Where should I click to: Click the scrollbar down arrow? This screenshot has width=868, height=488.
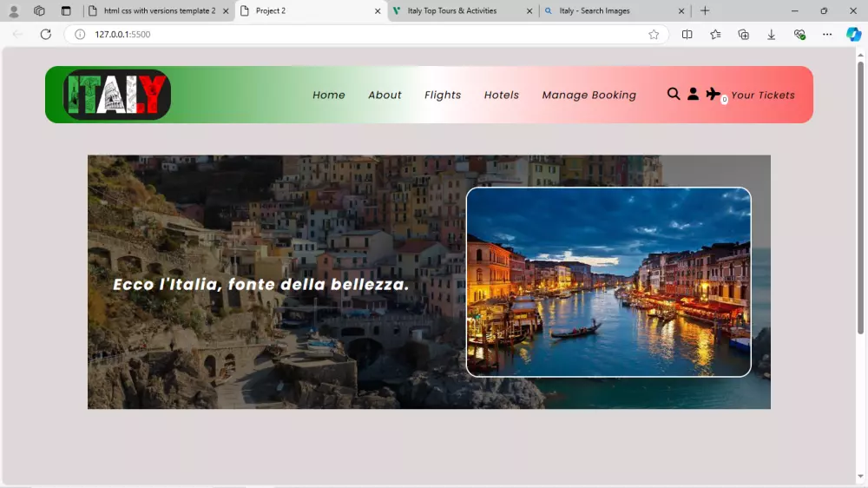tap(860, 477)
